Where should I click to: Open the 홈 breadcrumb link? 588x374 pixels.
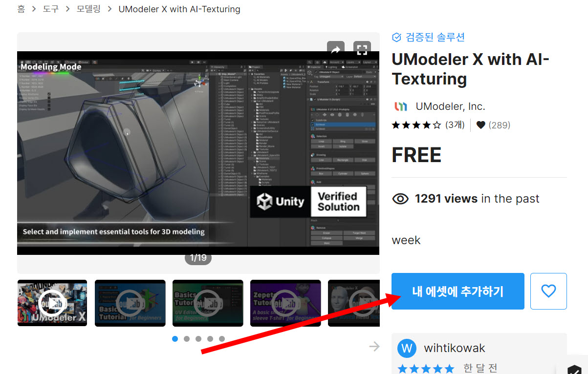[21, 9]
